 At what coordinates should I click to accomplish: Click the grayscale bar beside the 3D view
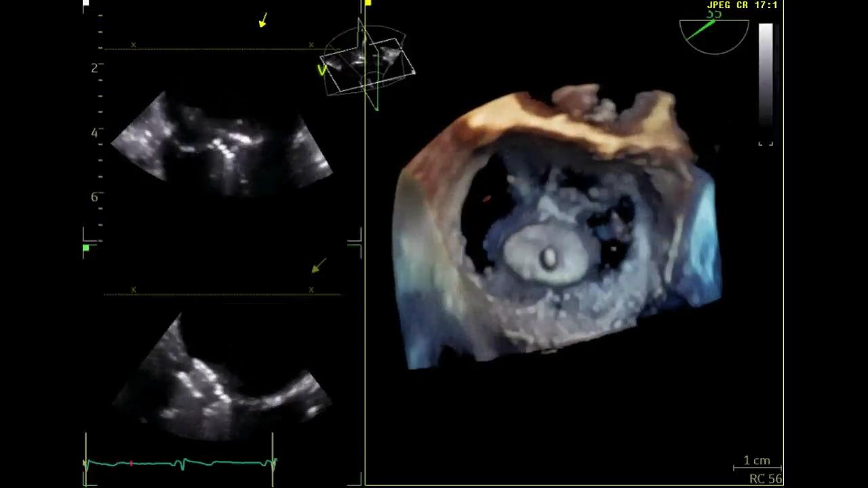[766, 75]
